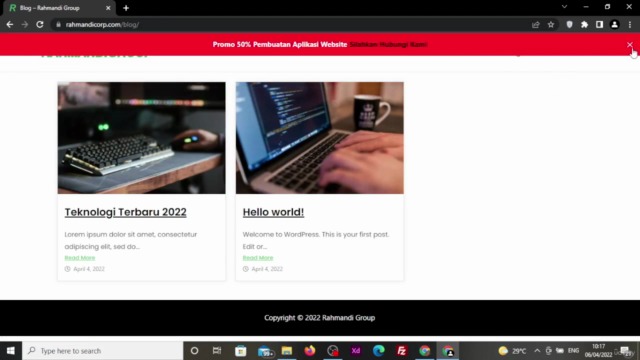This screenshot has height=360, width=640.
Task: Click Silahkan Hubungi Kami promo link
Action: [388, 44]
